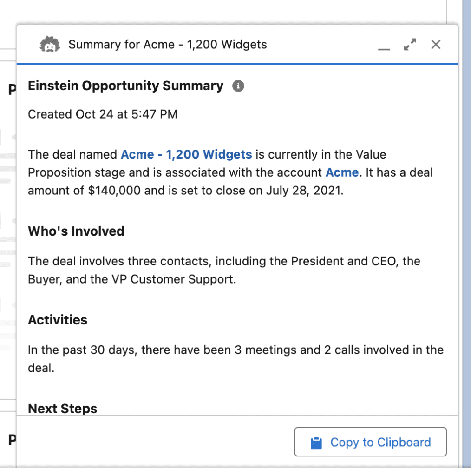Open the Acme account link
This screenshot has height=476, width=471.
pos(342,172)
